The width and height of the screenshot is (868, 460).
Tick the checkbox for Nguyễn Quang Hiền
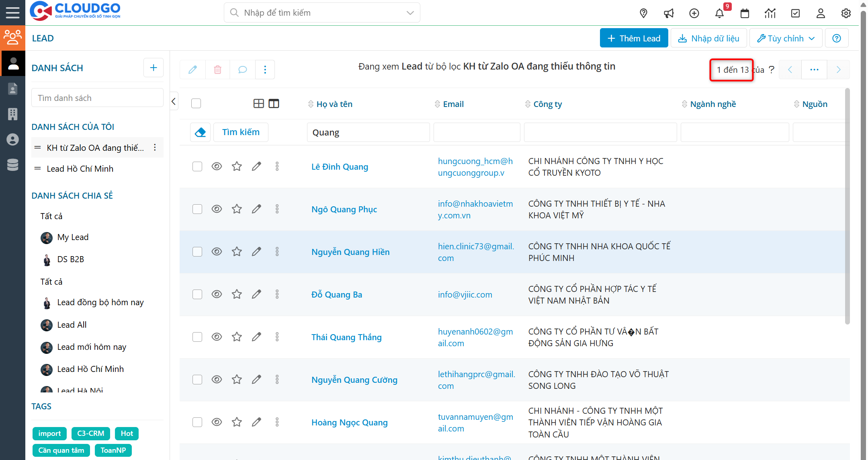click(x=197, y=252)
